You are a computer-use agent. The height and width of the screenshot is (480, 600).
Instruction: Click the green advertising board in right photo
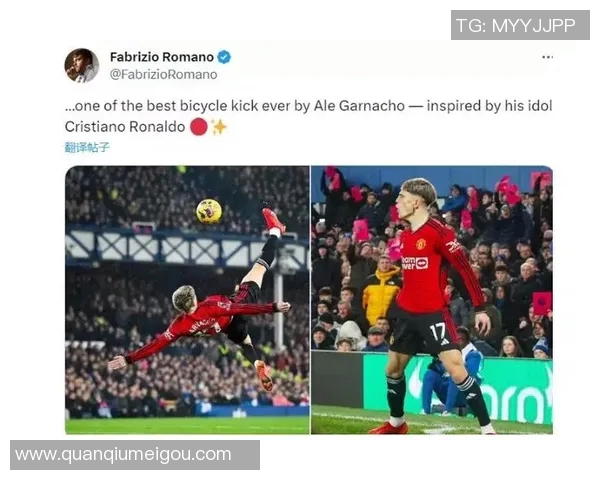point(457,388)
